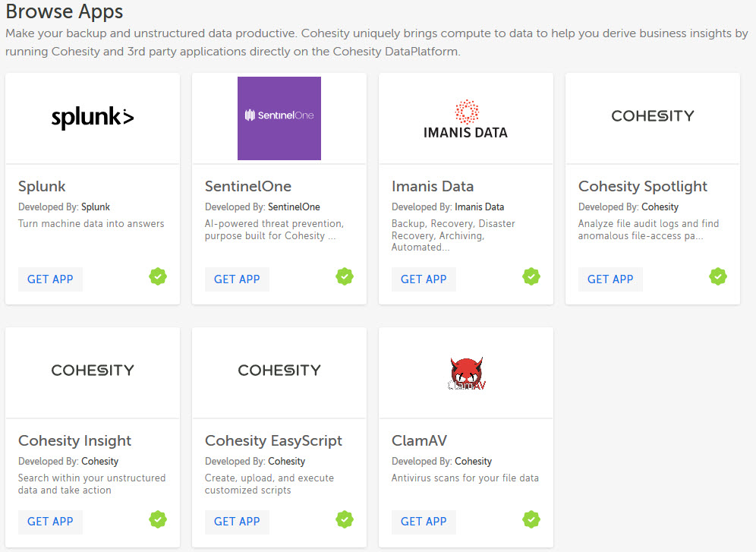Click the Cohesity logo on the Spotlight card
The image size is (756, 552).
653,115
